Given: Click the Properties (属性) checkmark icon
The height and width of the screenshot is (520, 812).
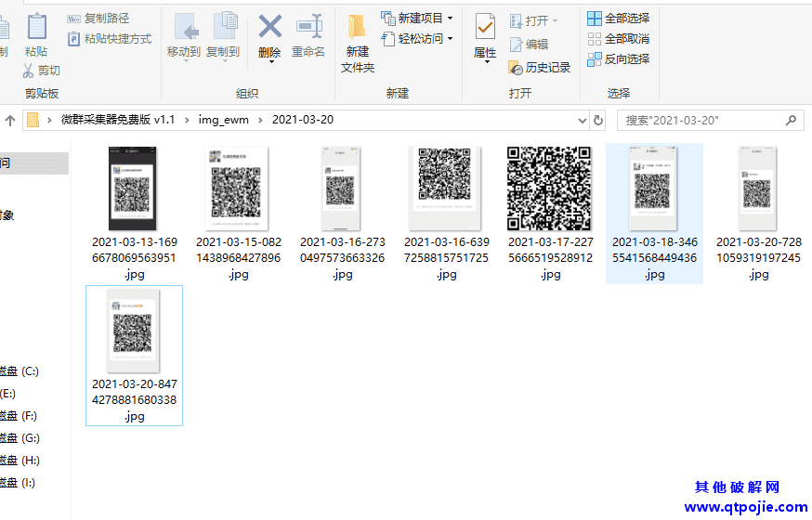Looking at the screenshot, I should coord(485,27).
